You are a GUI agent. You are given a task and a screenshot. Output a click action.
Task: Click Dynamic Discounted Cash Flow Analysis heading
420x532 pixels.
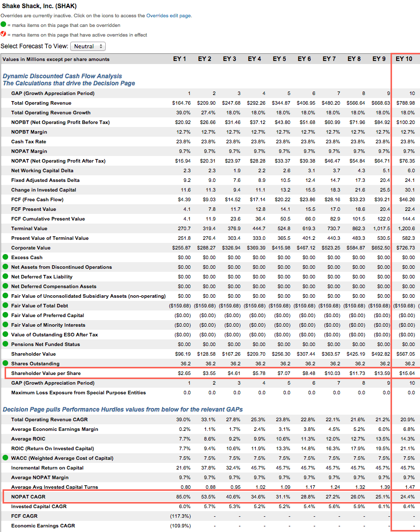click(63, 76)
